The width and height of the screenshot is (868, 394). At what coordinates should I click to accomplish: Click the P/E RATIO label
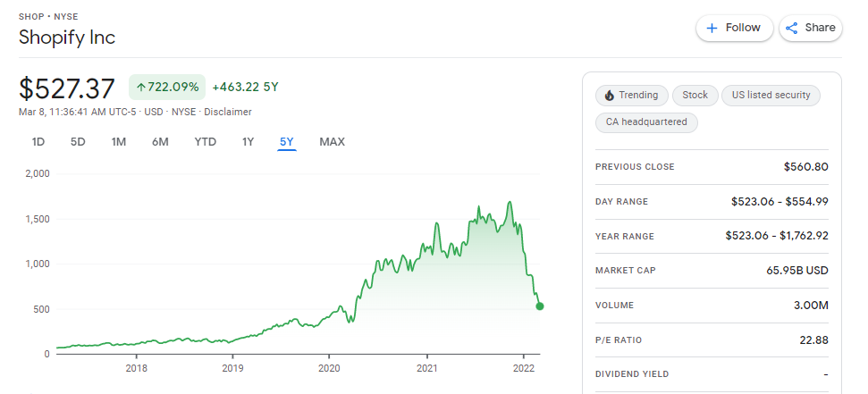[619, 340]
